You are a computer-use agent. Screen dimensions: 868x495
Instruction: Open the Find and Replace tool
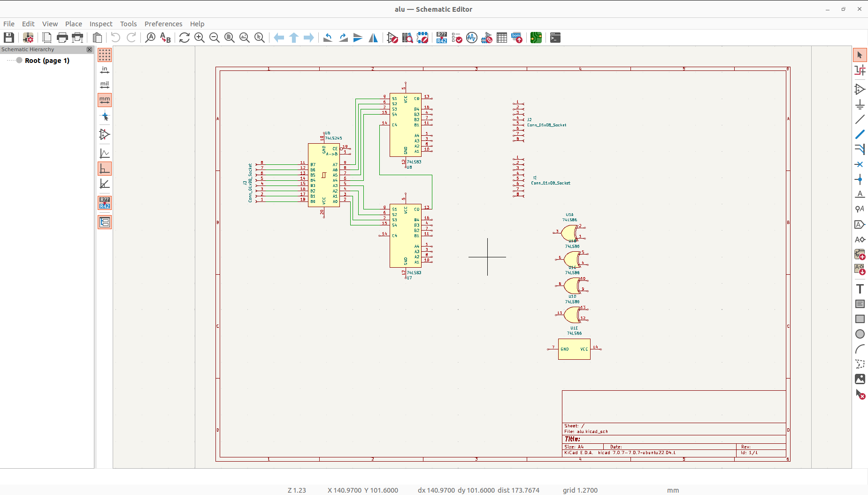click(165, 38)
